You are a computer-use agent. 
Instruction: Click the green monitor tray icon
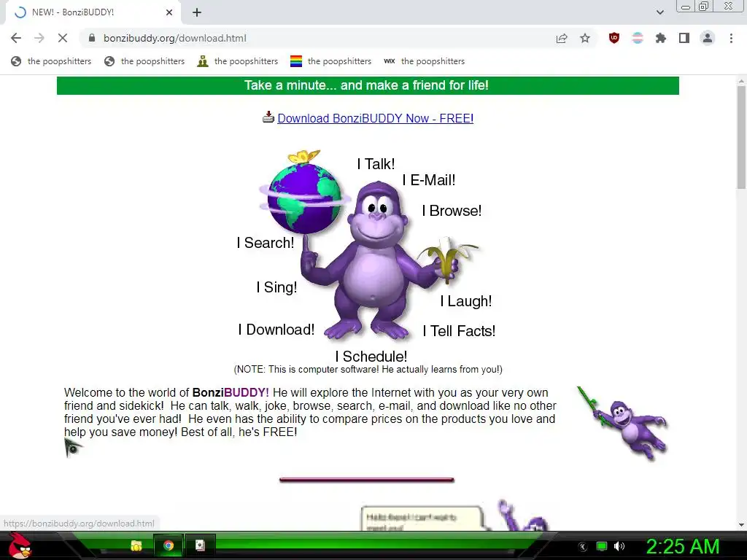coord(602,546)
